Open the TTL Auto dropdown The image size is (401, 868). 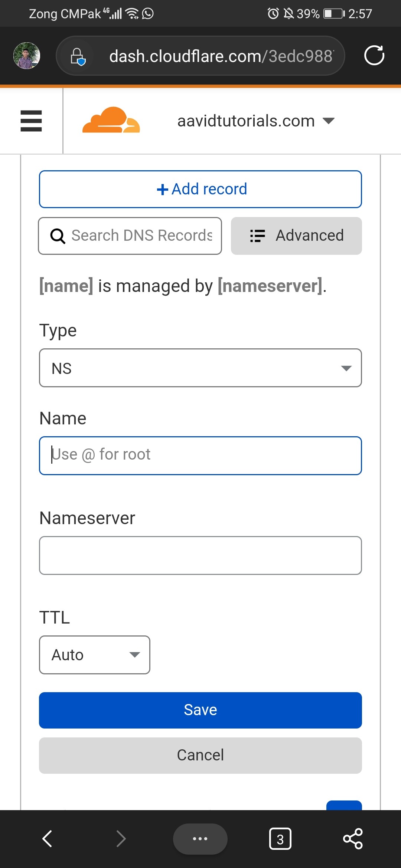coord(95,655)
